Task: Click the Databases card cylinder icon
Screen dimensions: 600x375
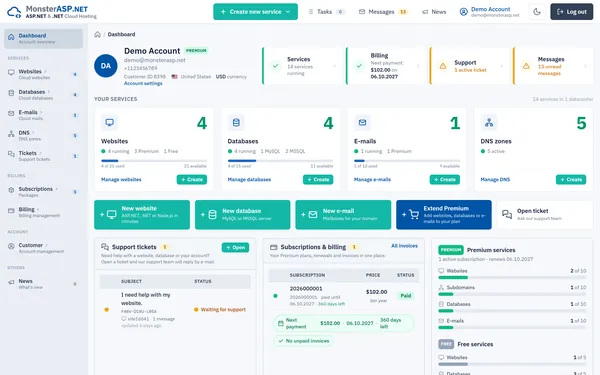Action: click(x=236, y=122)
